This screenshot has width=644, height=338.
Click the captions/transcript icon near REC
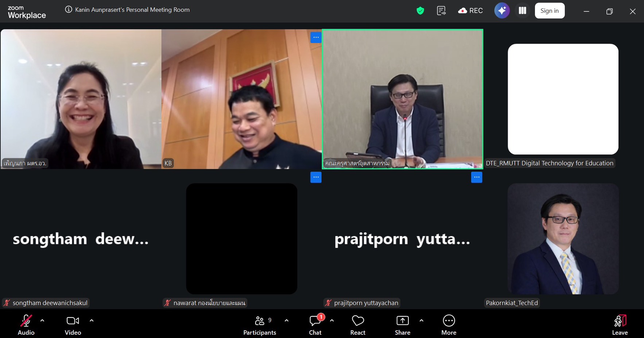tap(441, 11)
